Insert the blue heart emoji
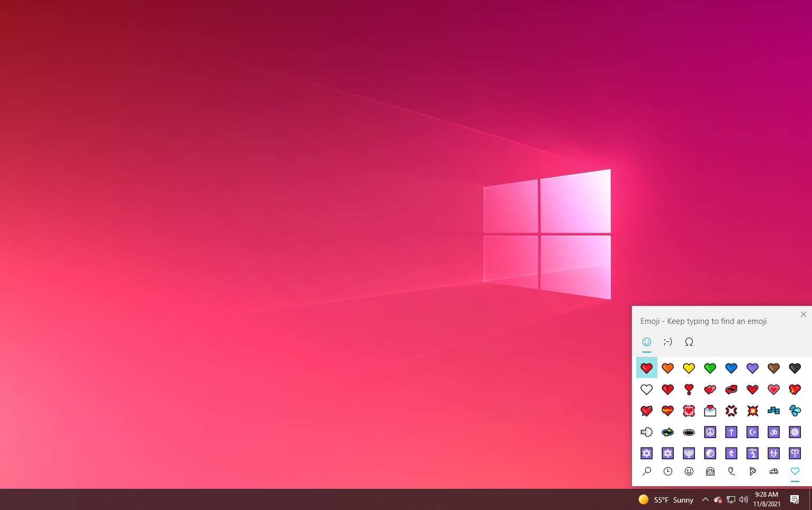 [731, 368]
